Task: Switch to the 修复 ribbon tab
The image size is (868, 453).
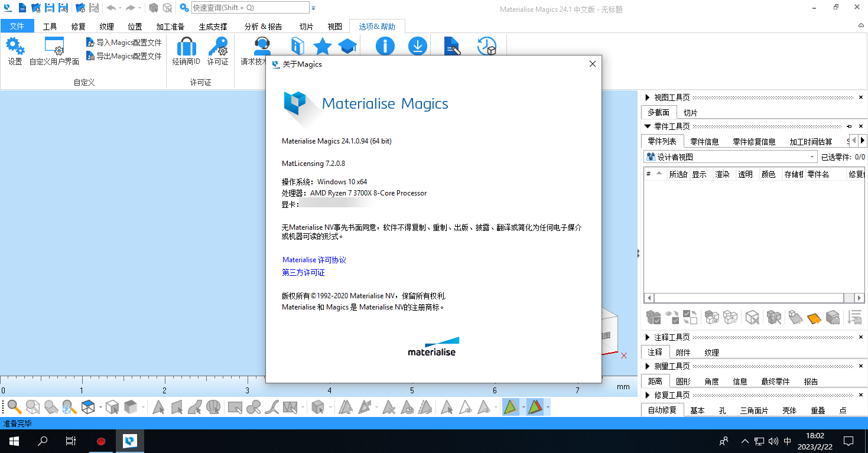Action: 79,27
